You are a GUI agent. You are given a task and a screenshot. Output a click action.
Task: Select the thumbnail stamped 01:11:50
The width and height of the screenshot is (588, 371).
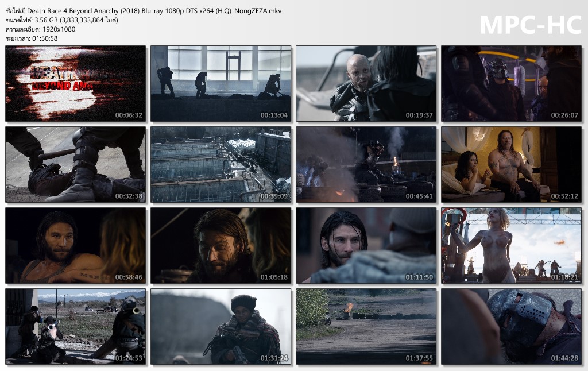pyautogui.click(x=366, y=246)
